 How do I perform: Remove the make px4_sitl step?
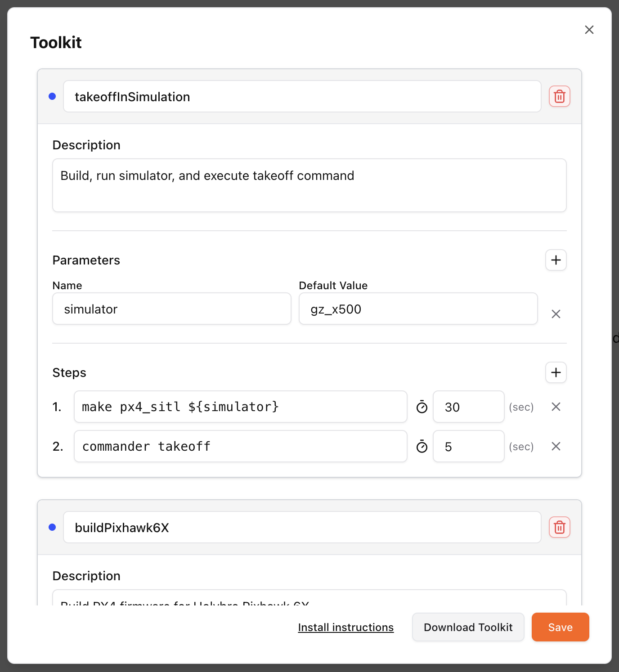click(556, 407)
